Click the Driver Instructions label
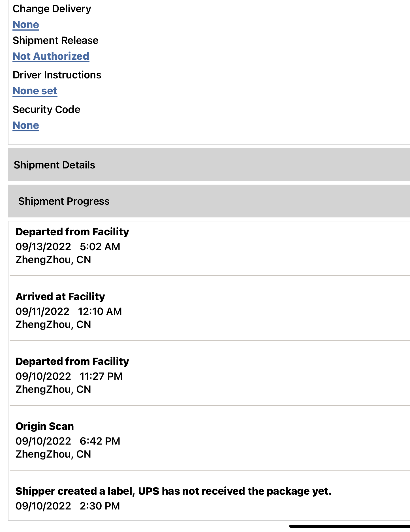This screenshot has width=410, height=532. click(57, 75)
